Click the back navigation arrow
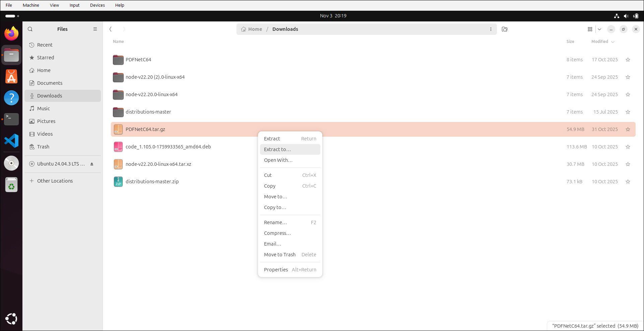Viewport: 644px width, 331px height. pyautogui.click(x=111, y=29)
